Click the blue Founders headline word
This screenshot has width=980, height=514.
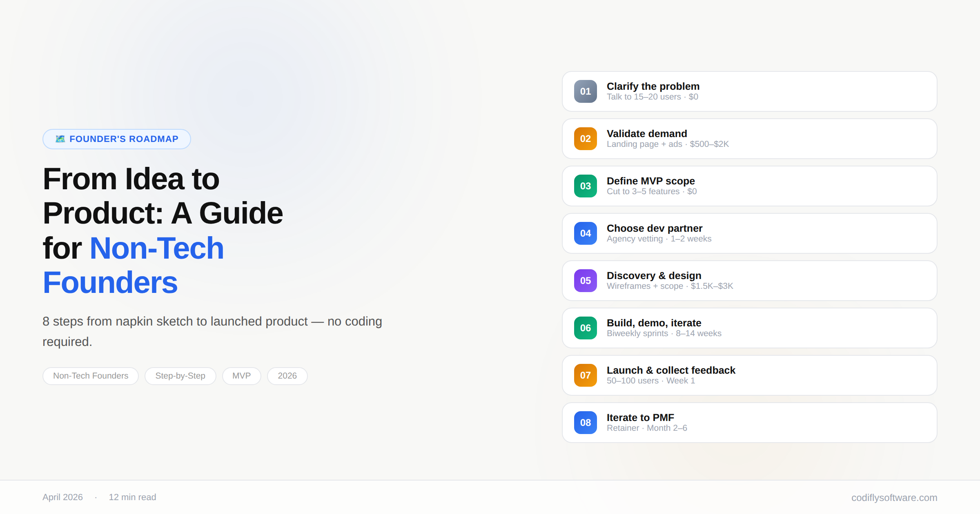(110, 282)
